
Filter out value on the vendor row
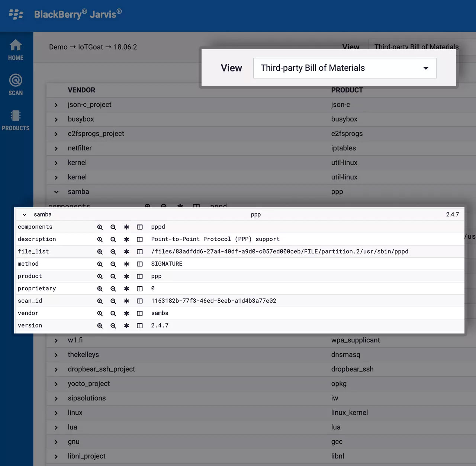pos(113,313)
